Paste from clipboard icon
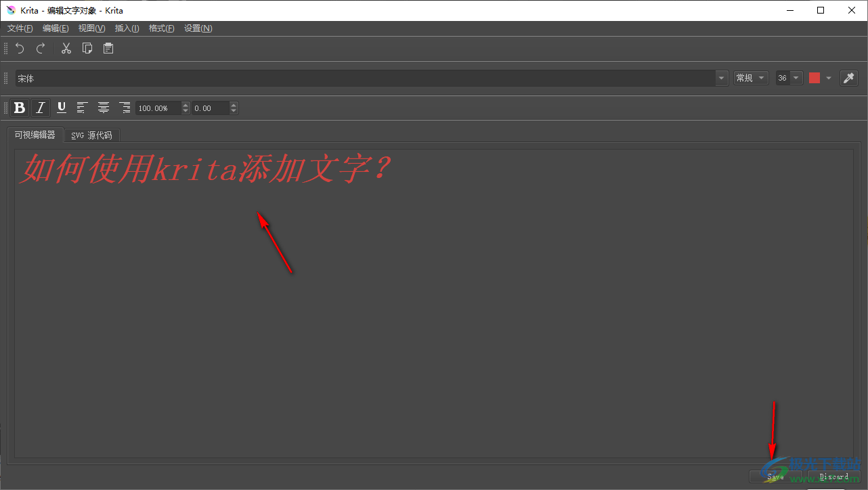 click(x=108, y=48)
